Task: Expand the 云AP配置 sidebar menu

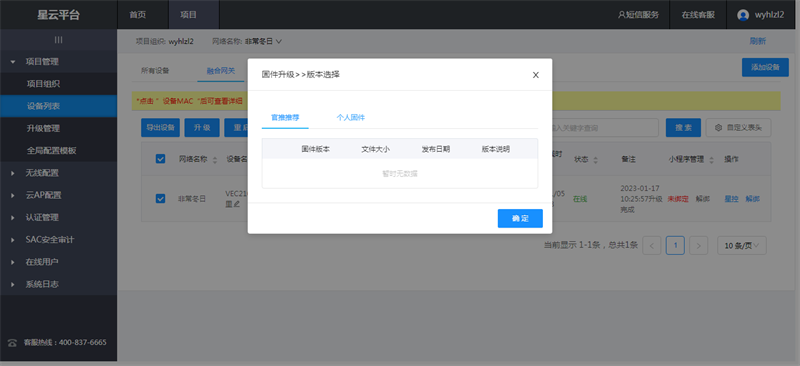Action: tap(59, 195)
